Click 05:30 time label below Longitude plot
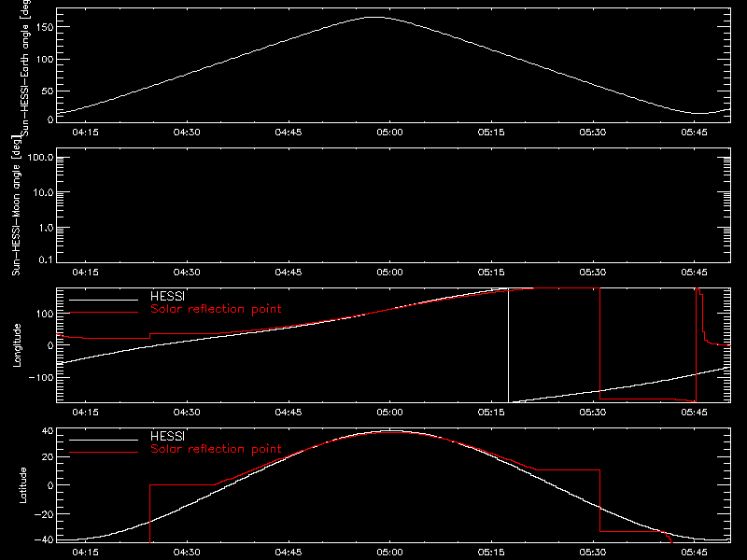The image size is (747, 560). coord(593,413)
